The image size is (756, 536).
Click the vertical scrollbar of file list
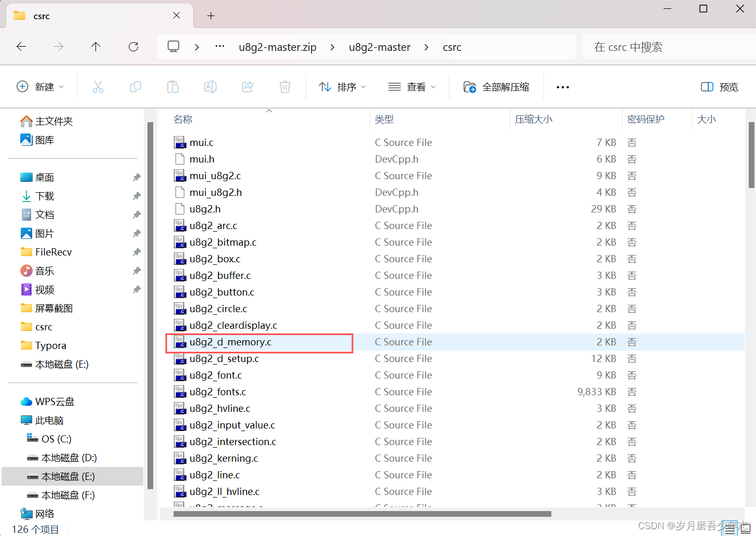tap(751, 155)
